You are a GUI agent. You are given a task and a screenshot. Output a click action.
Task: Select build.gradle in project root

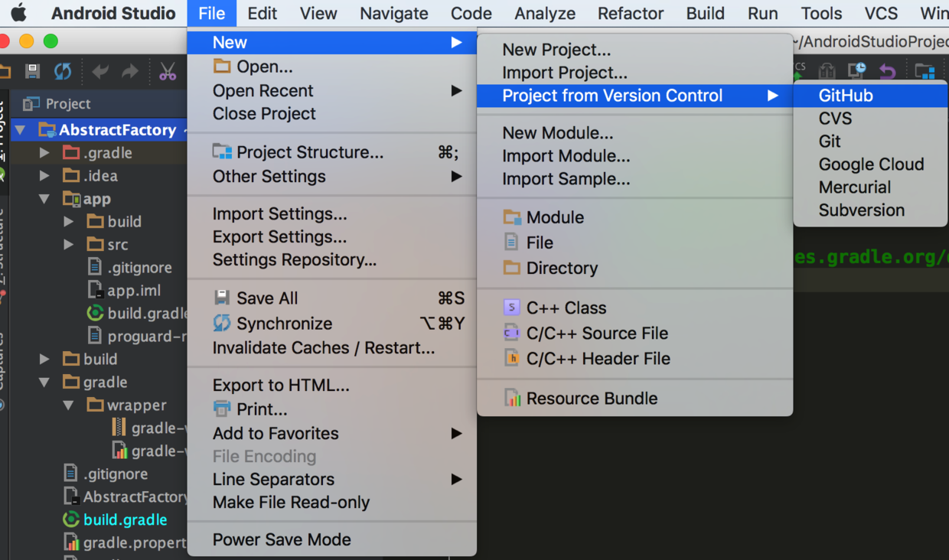click(125, 519)
